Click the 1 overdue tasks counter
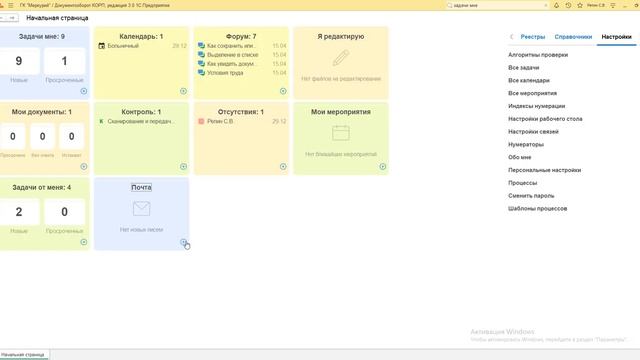Image resolution: width=640 pixels, height=360 pixels. (64, 61)
